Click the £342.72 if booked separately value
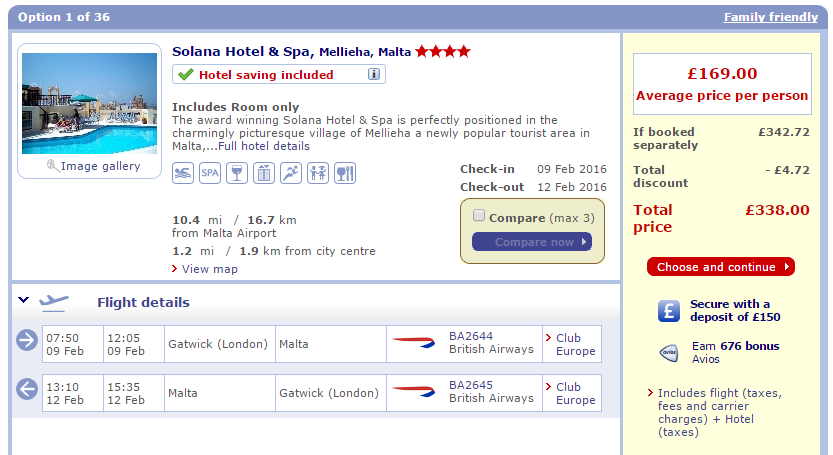Viewport: 833px width, 455px height. (x=784, y=132)
